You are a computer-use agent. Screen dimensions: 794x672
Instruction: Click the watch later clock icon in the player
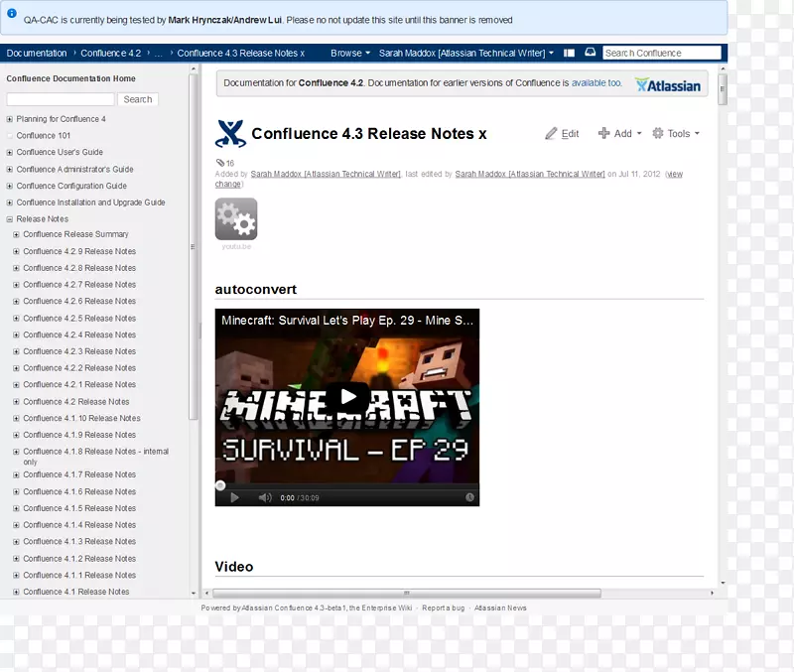(469, 497)
